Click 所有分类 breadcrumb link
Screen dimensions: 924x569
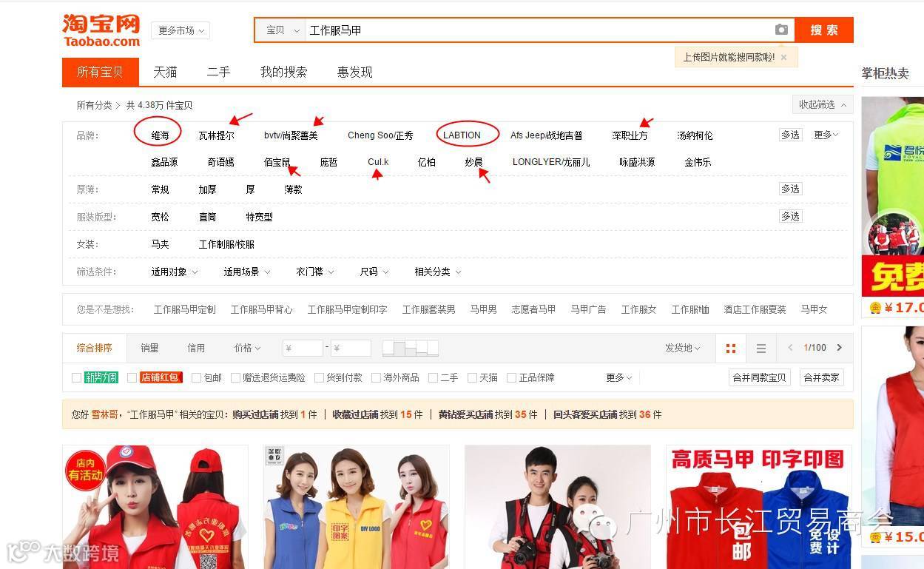(x=95, y=105)
